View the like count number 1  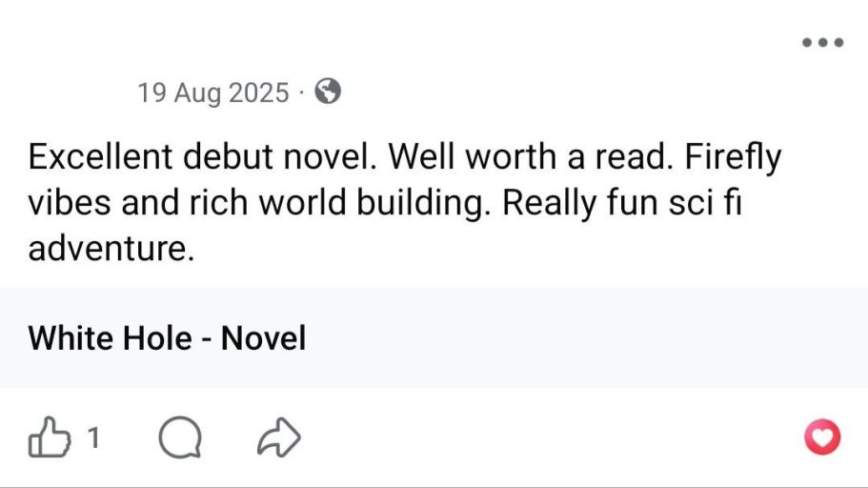tap(93, 438)
